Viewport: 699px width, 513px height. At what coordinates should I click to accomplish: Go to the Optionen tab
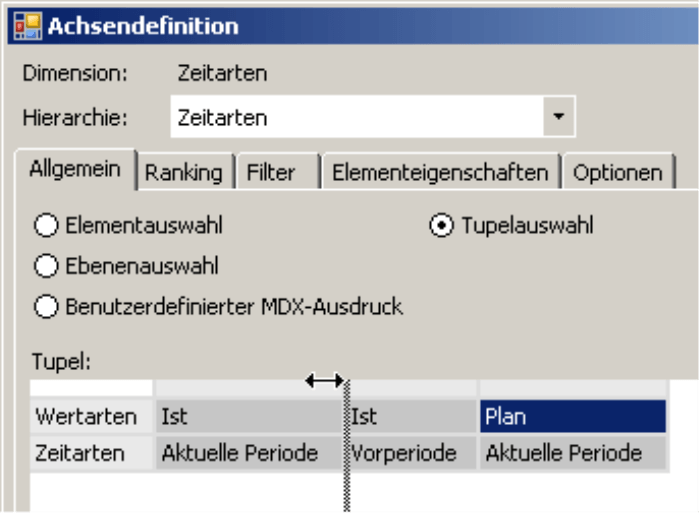point(617,172)
